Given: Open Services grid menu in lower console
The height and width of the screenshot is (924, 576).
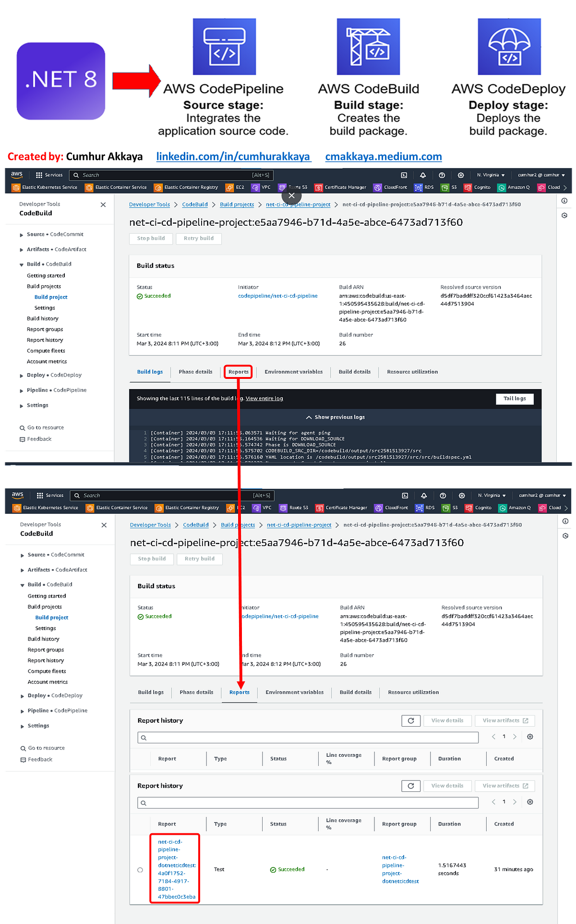Looking at the screenshot, I should point(50,495).
